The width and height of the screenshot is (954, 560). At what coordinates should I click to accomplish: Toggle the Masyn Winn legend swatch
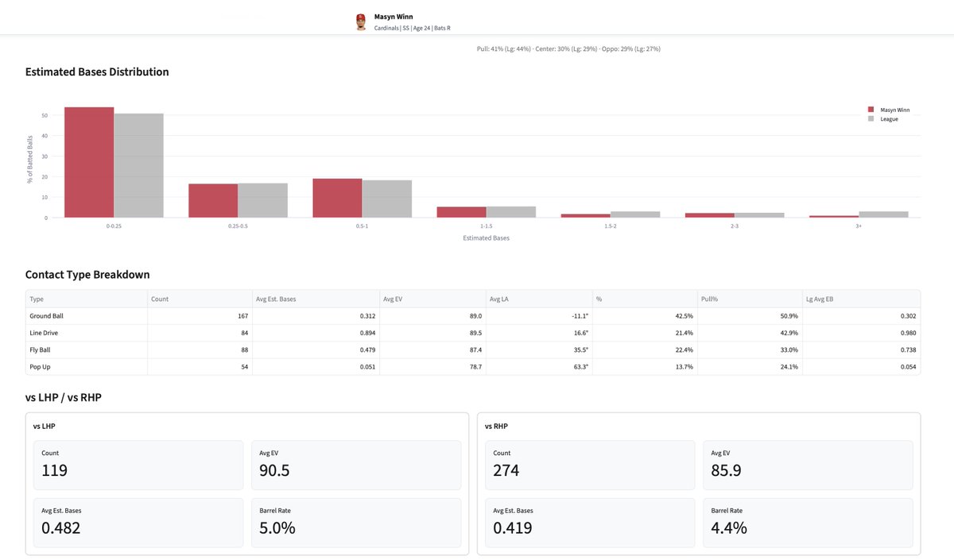point(871,110)
